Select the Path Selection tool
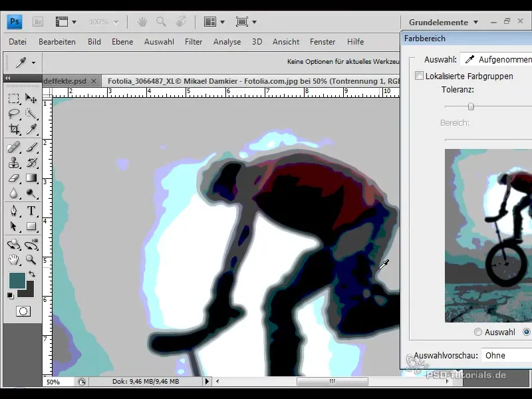This screenshot has height=399, width=532. [13, 226]
